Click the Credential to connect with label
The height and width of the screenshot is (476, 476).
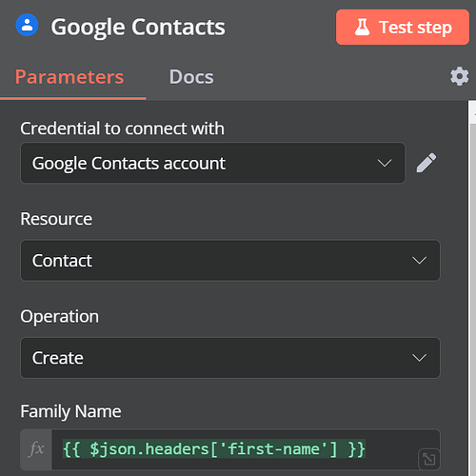[122, 129]
